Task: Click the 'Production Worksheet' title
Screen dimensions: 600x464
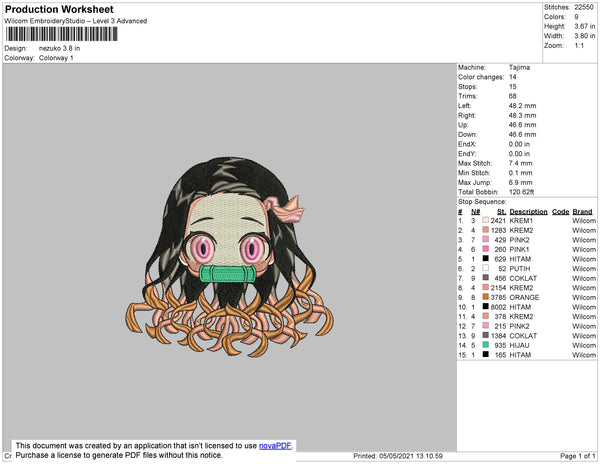Action: point(59,10)
